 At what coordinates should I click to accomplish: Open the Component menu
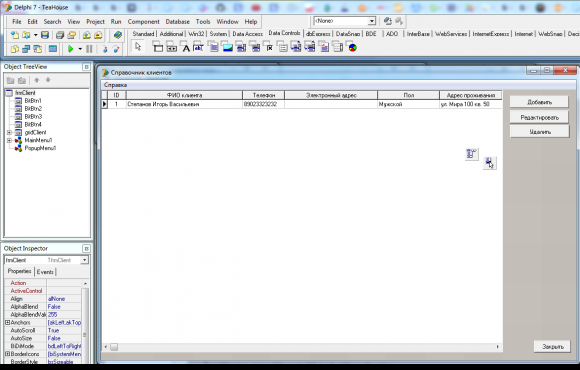coord(144,22)
